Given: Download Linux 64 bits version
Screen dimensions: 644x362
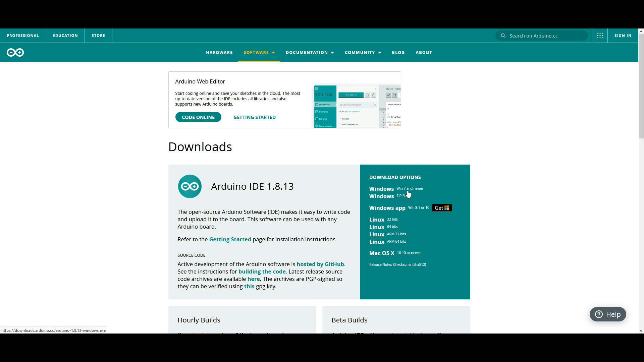Looking at the screenshot, I should click(x=377, y=227).
